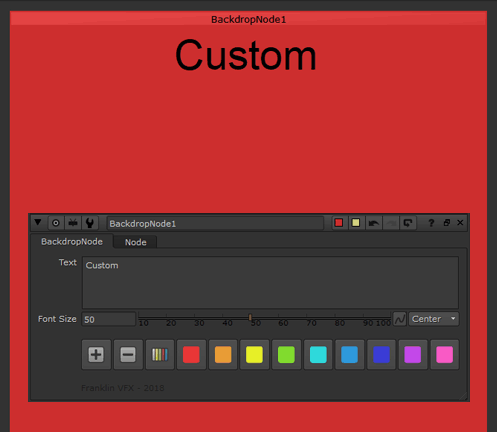Float the properties panel window icon
Image resolution: width=497 pixels, height=432 pixels.
pos(447,223)
